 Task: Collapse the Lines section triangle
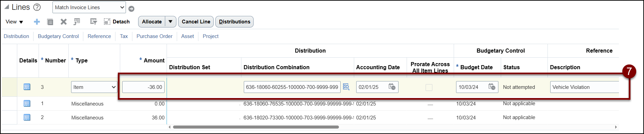(7, 7)
